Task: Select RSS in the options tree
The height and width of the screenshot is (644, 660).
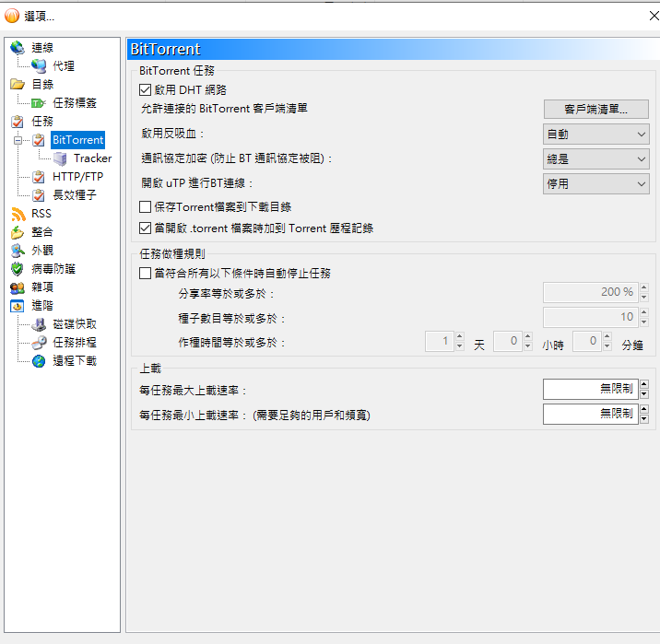Action: pyautogui.click(x=41, y=214)
